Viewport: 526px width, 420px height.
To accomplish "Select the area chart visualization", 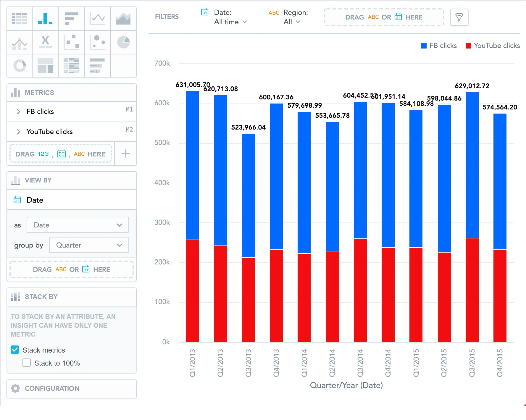I will 123,19.
